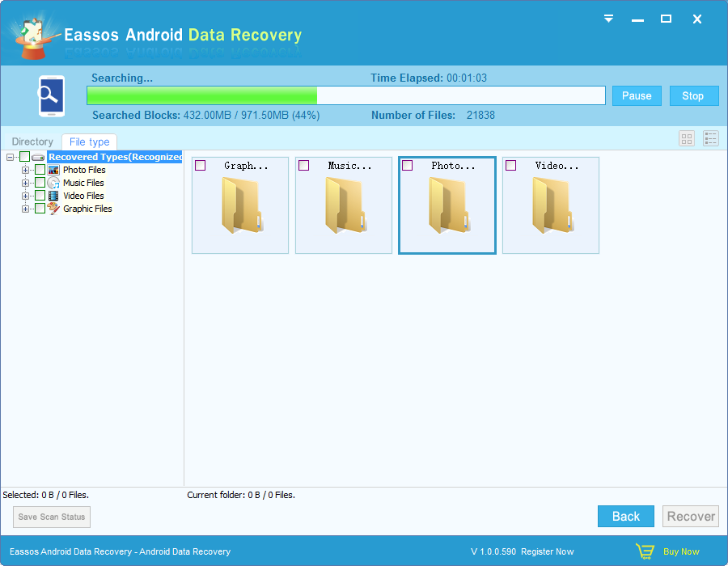Click the Back button
This screenshot has width=728, height=566.
tap(625, 516)
